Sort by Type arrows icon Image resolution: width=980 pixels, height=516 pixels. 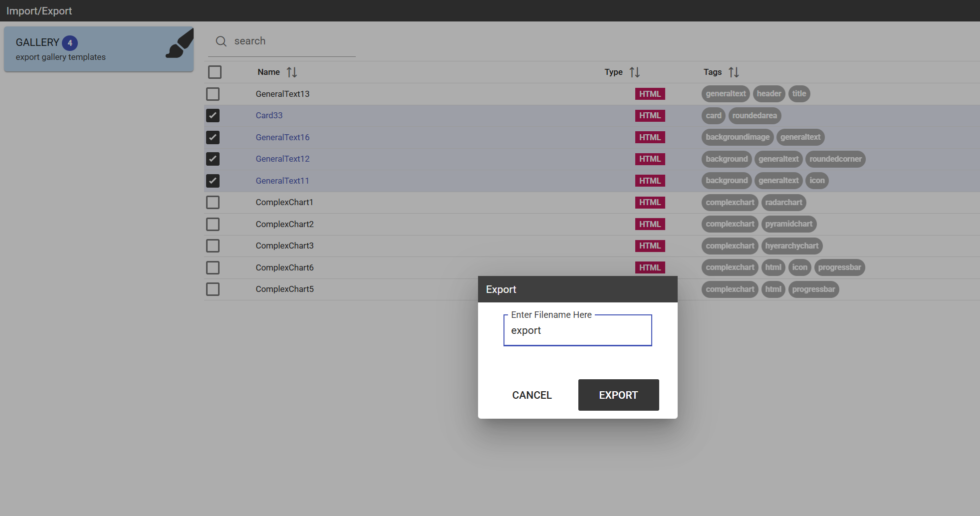(635, 72)
